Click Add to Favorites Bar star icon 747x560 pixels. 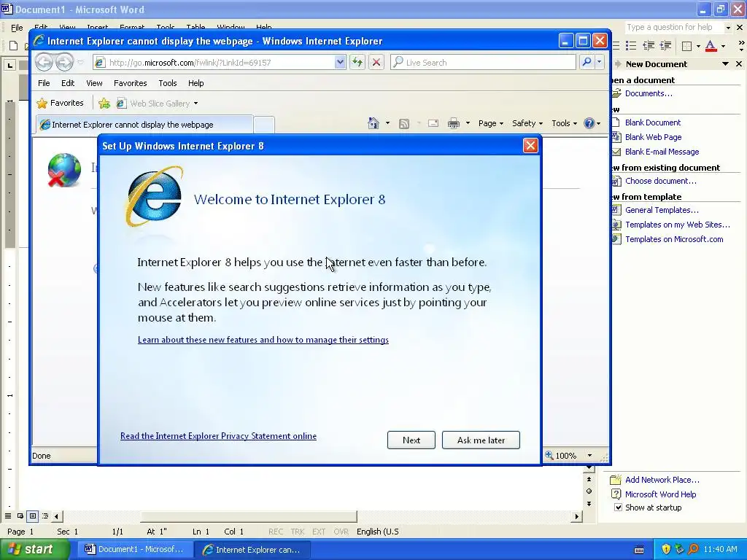coord(104,104)
